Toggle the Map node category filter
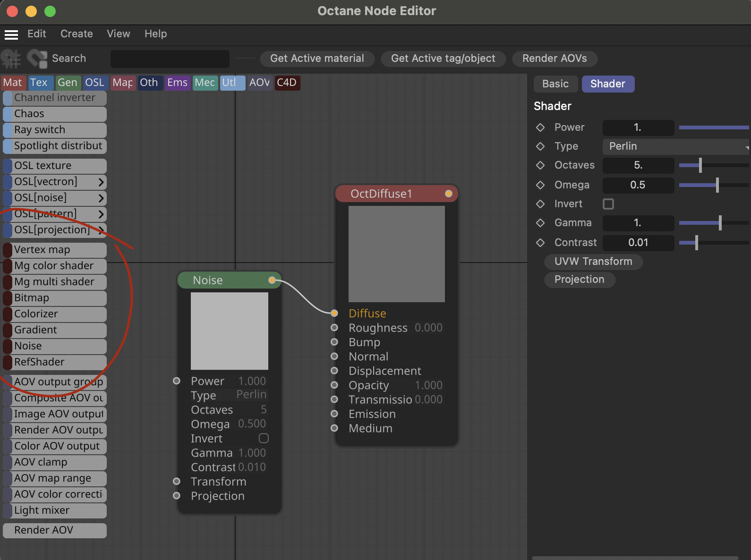This screenshot has height=560, width=751. click(x=122, y=83)
